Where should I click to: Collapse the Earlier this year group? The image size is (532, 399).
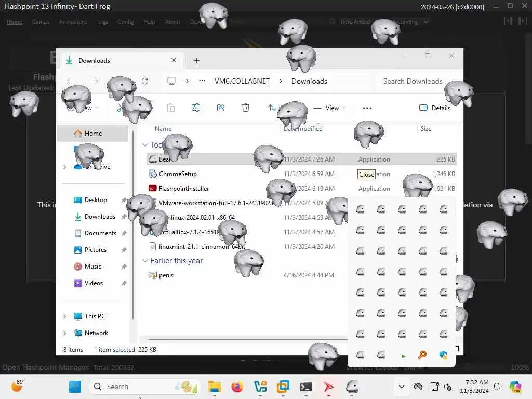pos(145,261)
